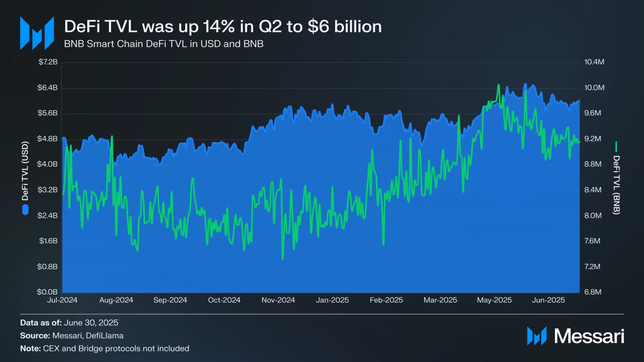
Task: Click the blue DeFi TVL (USD) legend marker
Action: coord(25,210)
